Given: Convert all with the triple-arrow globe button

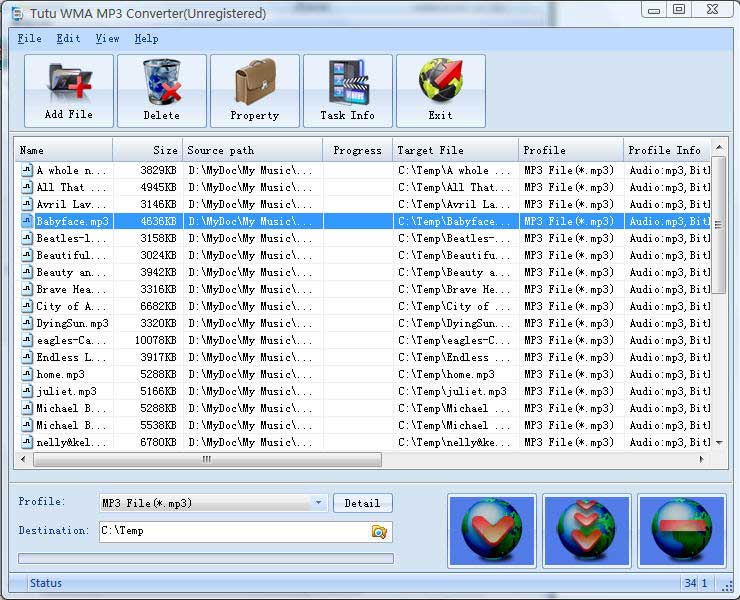Looking at the screenshot, I should [587, 530].
